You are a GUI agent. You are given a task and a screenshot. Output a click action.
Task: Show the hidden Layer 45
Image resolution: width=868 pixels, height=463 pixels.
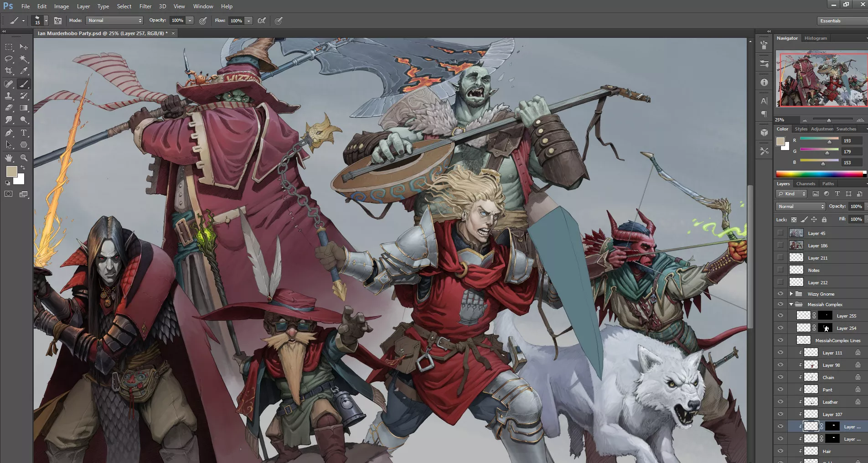780,233
